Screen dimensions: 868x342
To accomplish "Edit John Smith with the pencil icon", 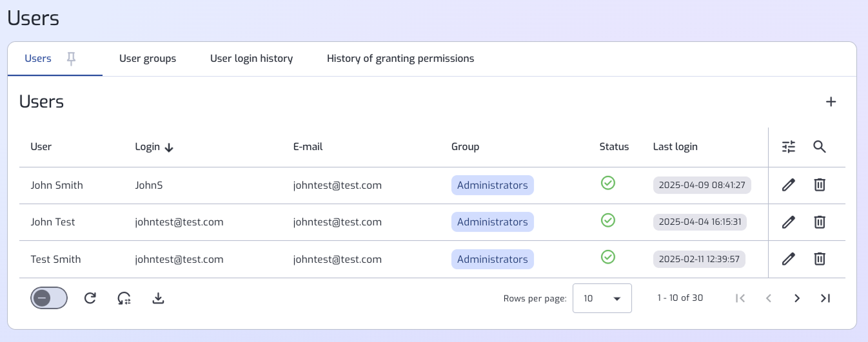I will point(788,185).
